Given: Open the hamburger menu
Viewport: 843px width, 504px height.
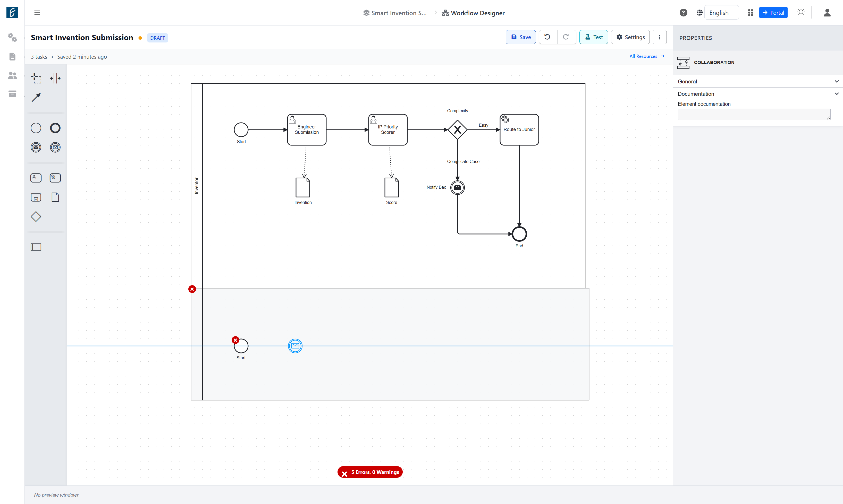Looking at the screenshot, I should (x=37, y=13).
